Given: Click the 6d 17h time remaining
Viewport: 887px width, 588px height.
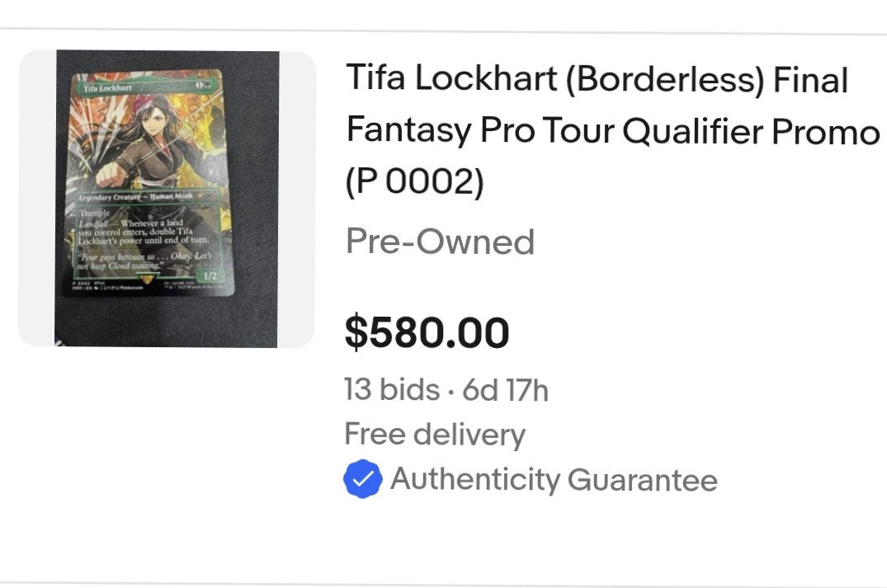Looking at the screenshot, I should [505, 390].
